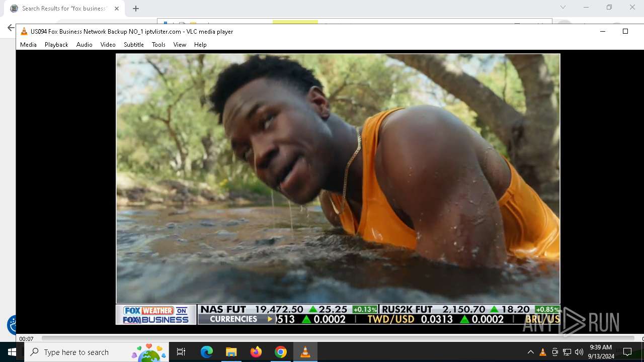
Task: Open the View menu in VLC
Action: (180, 45)
